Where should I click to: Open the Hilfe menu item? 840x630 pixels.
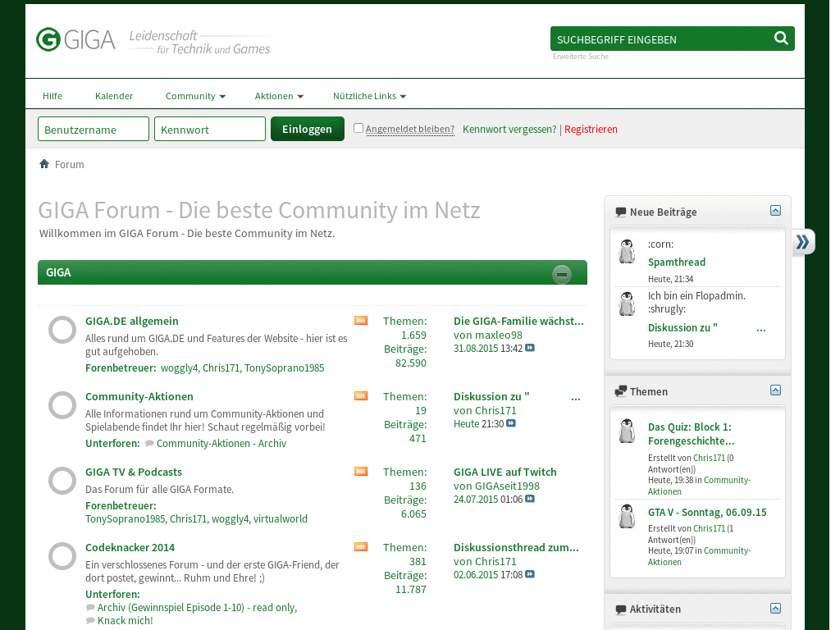[52, 96]
